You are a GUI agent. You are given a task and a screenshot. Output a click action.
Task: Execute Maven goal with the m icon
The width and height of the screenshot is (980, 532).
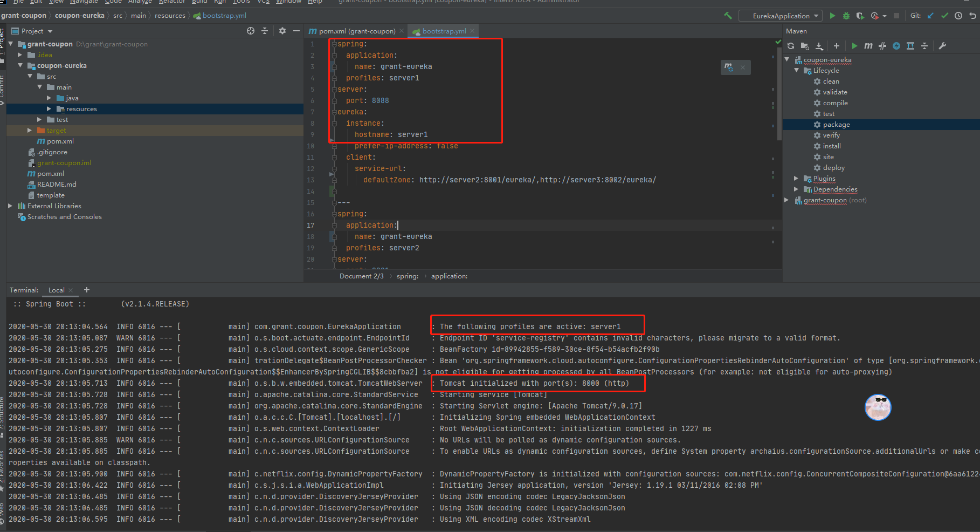coord(868,46)
